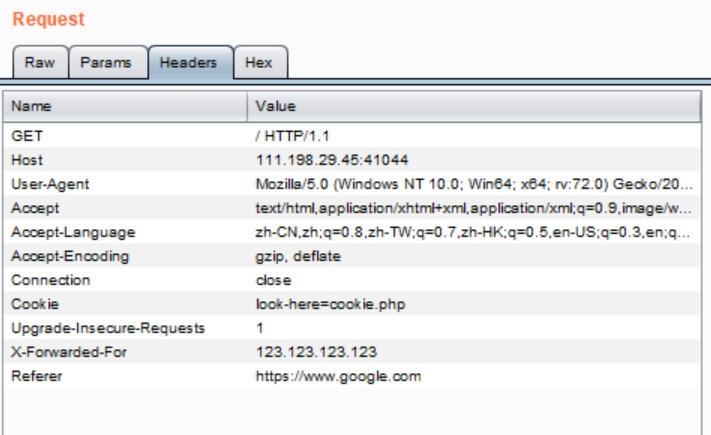Sort by the Name column header
Image resolution: width=711 pixels, height=435 pixels.
[x=125, y=106]
